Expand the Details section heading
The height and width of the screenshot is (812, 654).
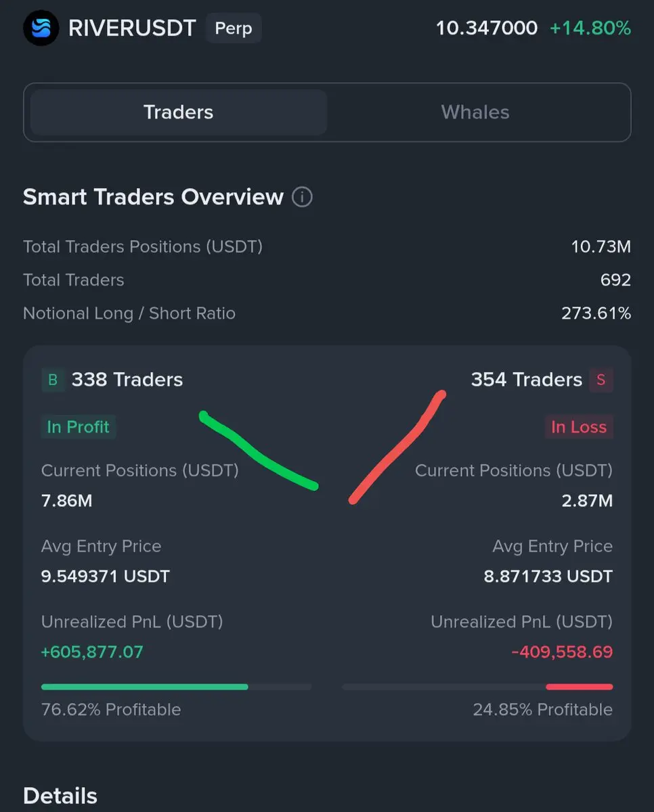60,796
